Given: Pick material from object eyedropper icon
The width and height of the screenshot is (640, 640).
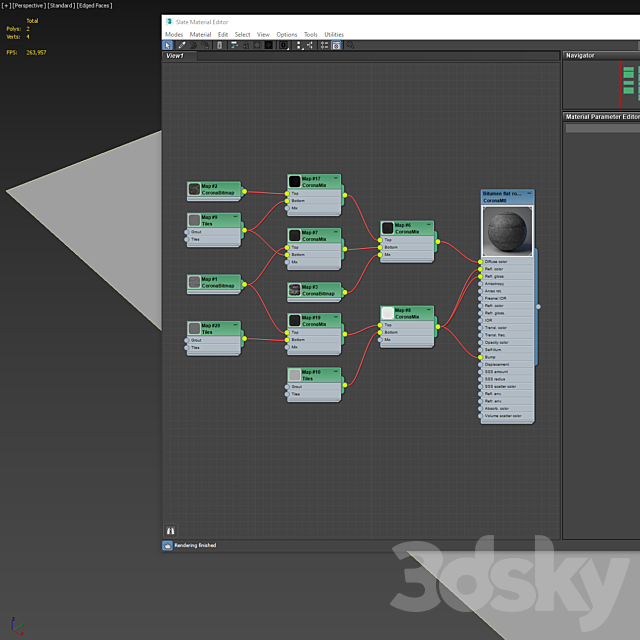Looking at the screenshot, I should [182, 45].
